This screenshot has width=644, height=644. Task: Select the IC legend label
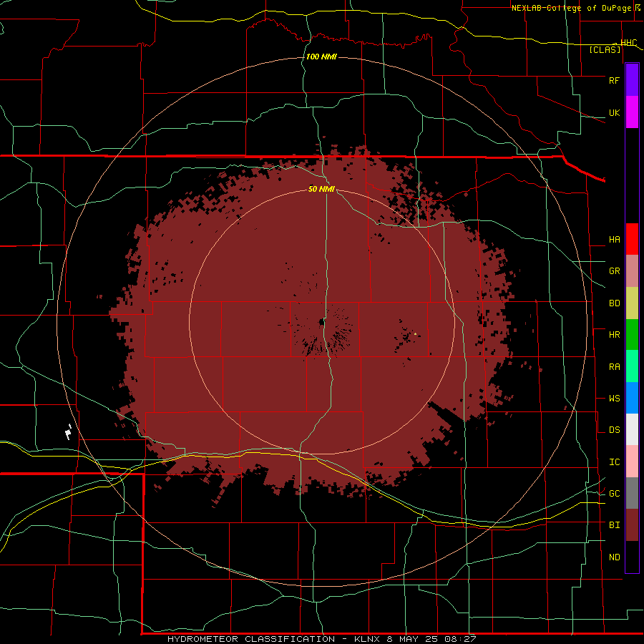click(x=614, y=462)
